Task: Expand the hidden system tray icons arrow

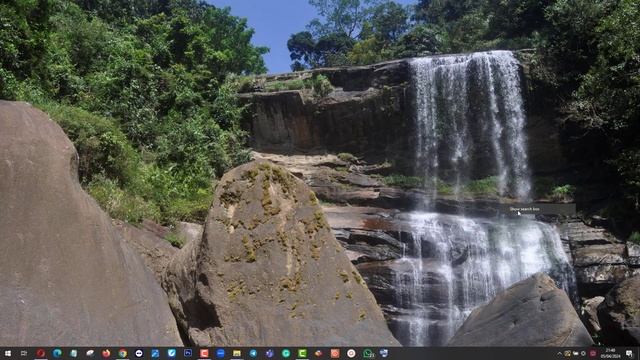Action: tap(560, 353)
